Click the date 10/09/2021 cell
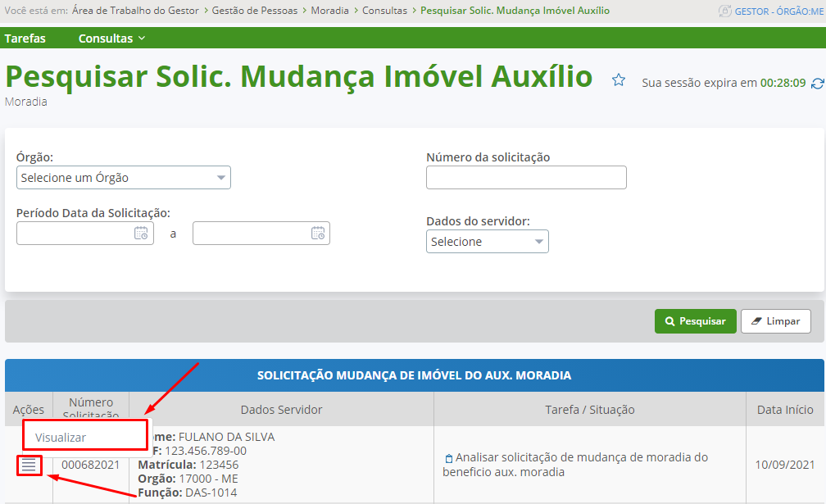The height and width of the screenshot is (504, 826). click(x=785, y=465)
